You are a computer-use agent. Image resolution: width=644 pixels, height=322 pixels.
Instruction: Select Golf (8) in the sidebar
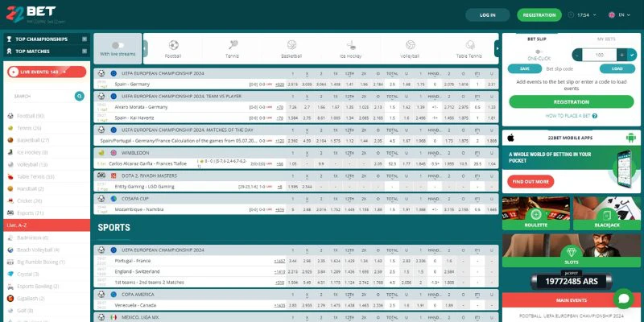tap(47, 311)
